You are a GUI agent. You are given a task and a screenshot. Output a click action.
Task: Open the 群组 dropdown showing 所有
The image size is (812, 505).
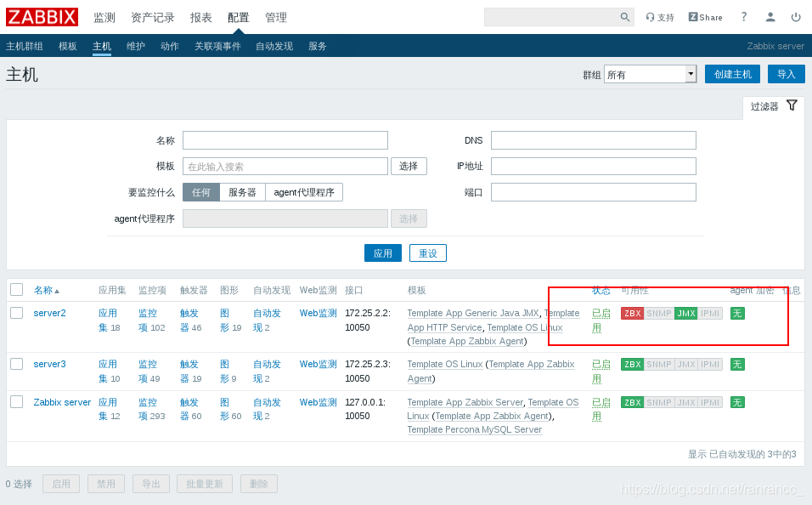[x=651, y=74]
